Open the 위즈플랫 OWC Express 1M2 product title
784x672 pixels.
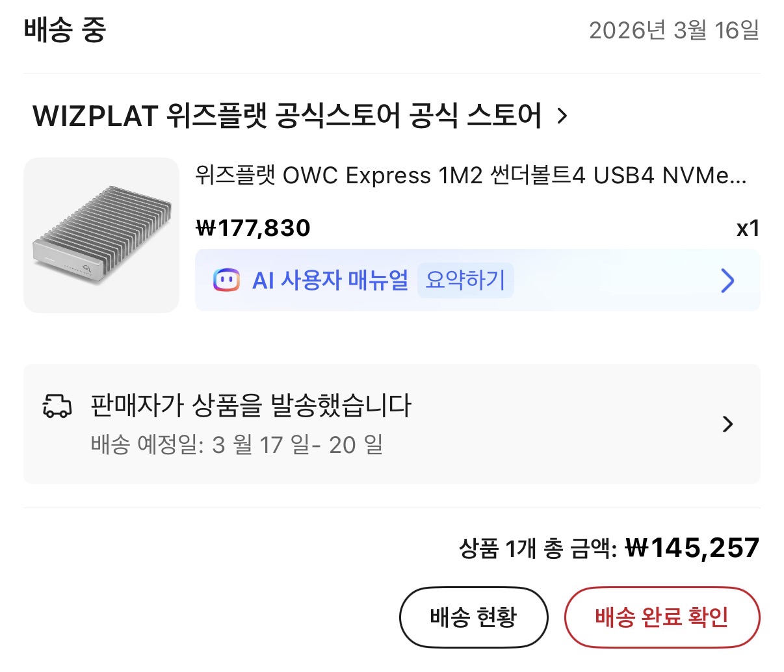tap(471, 175)
